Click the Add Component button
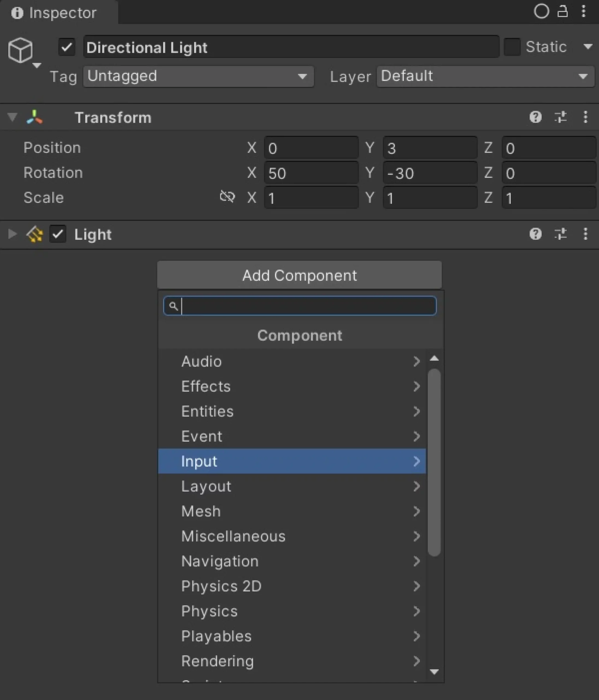Screen dimensions: 599x700 coord(299,275)
